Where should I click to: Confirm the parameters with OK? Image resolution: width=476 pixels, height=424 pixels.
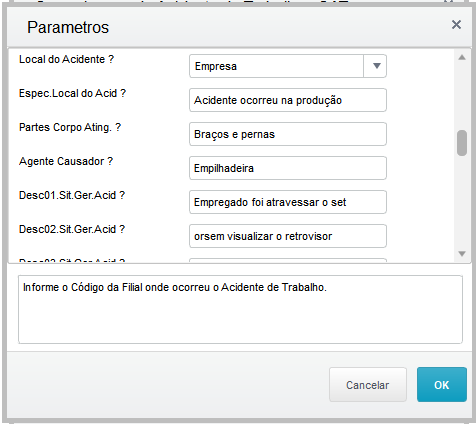[442, 385]
